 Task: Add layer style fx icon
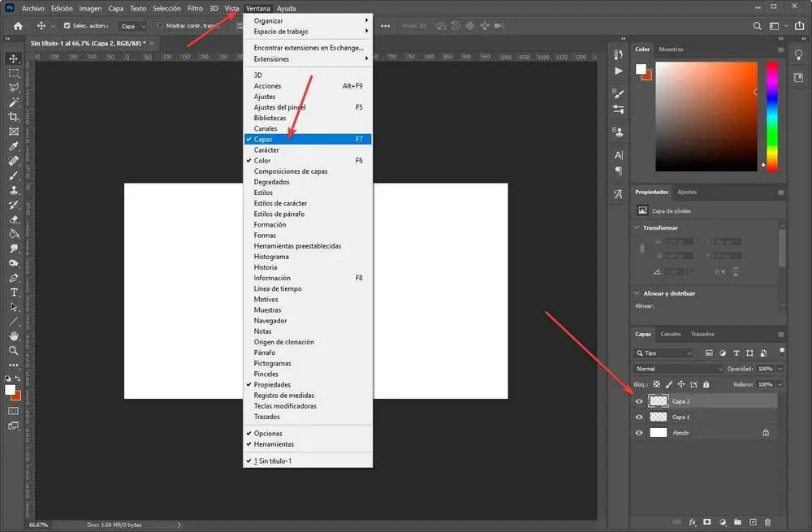coord(693,522)
